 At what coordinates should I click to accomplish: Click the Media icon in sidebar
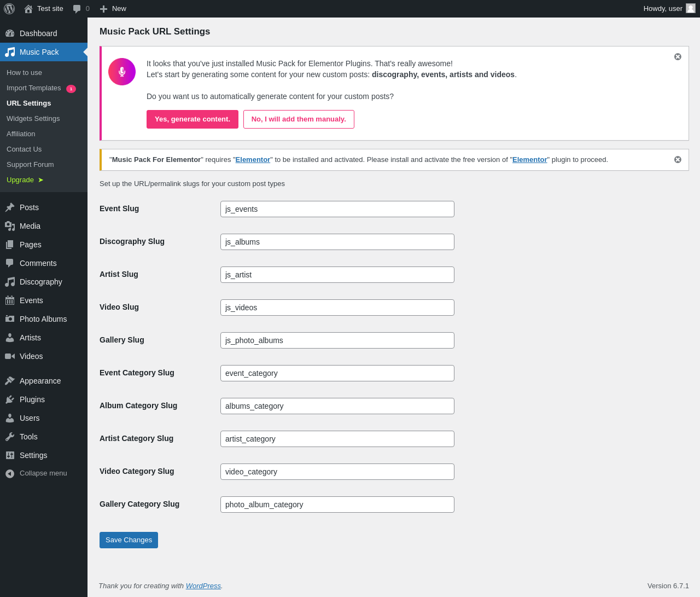(x=10, y=226)
